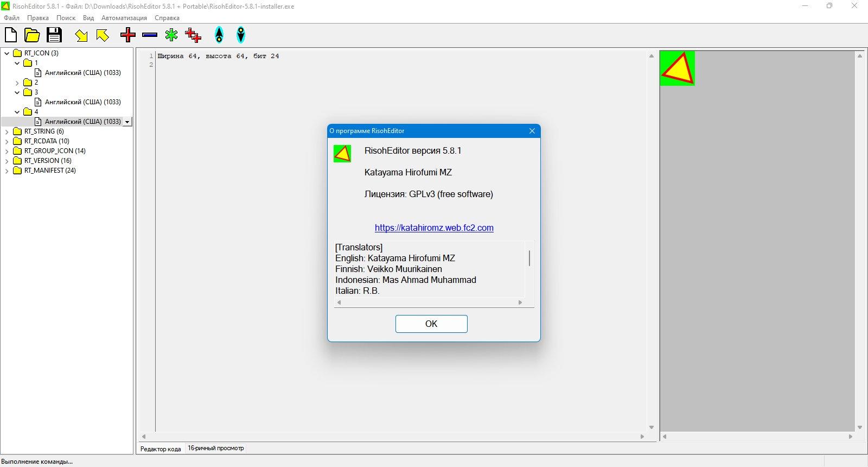Viewport: 868px width, 467px height.
Task: Click the new file blank page icon
Action: [11, 35]
